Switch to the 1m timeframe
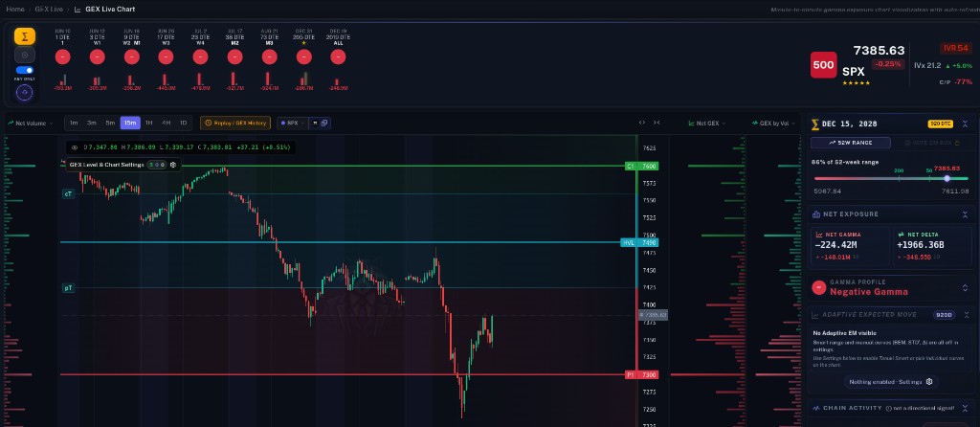Image resolution: width=980 pixels, height=427 pixels. [74, 124]
